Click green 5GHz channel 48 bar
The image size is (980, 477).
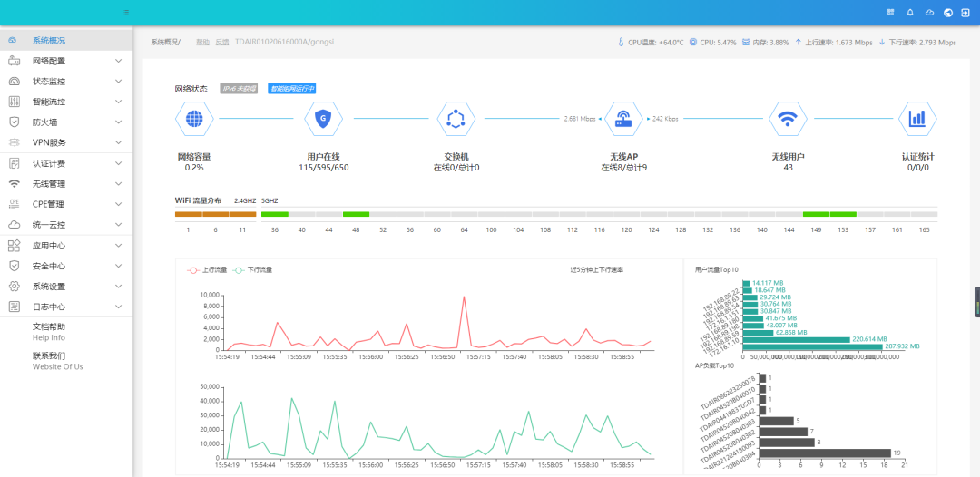coord(357,214)
